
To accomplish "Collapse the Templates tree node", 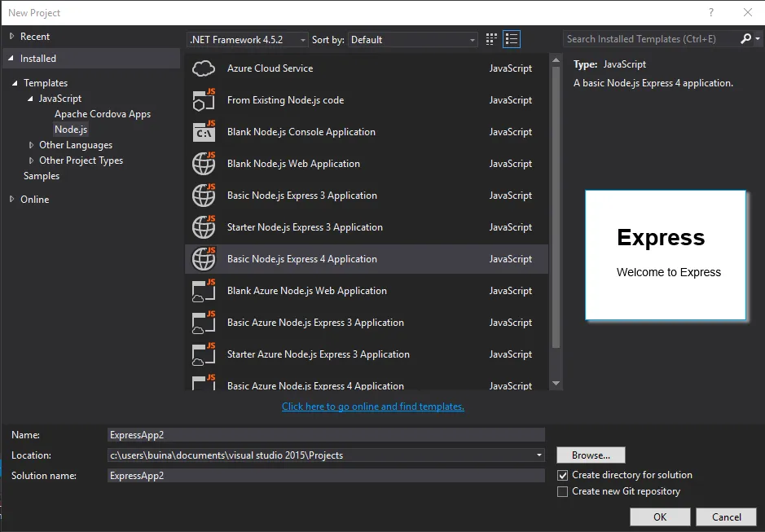I will point(15,83).
